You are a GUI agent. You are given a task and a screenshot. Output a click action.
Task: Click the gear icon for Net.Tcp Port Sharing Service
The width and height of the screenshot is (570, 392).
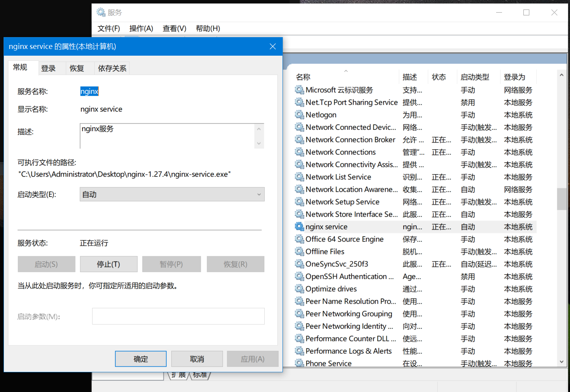click(299, 102)
